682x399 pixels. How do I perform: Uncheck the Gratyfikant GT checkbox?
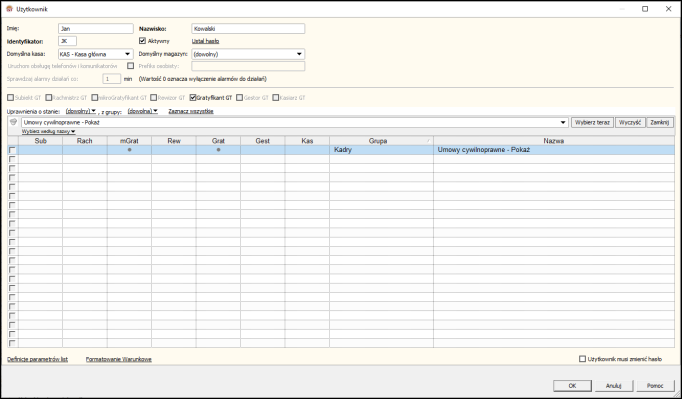tap(193, 97)
